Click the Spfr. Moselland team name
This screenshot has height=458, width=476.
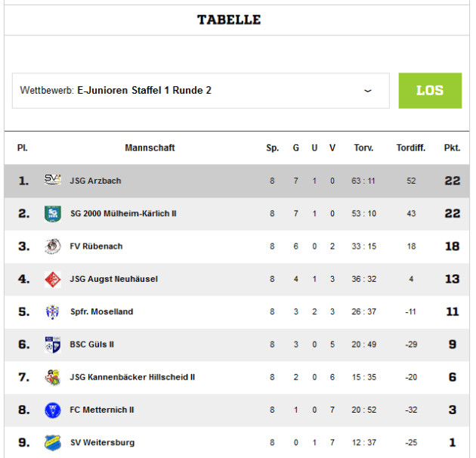click(102, 311)
